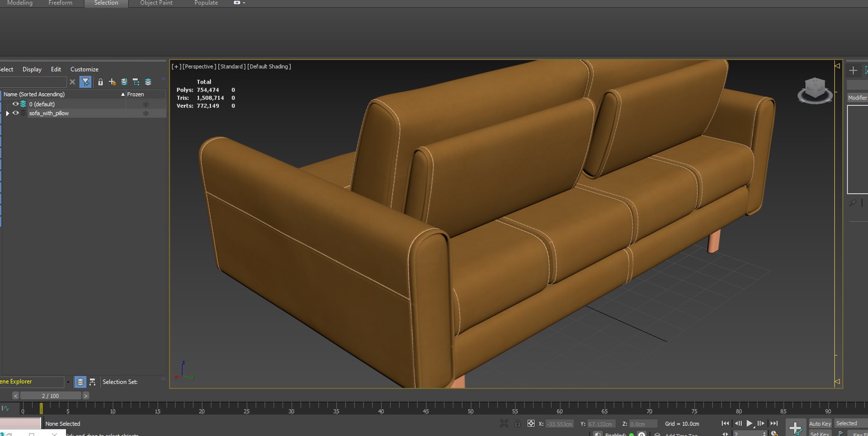
Task: Click the Set Key button
Action: pos(820,434)
